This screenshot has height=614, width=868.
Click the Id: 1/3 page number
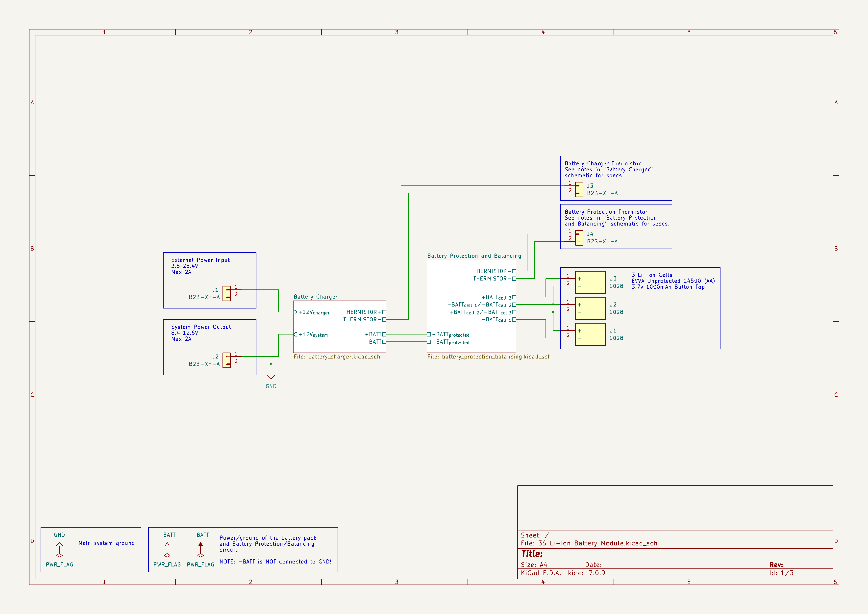[781, 573]
